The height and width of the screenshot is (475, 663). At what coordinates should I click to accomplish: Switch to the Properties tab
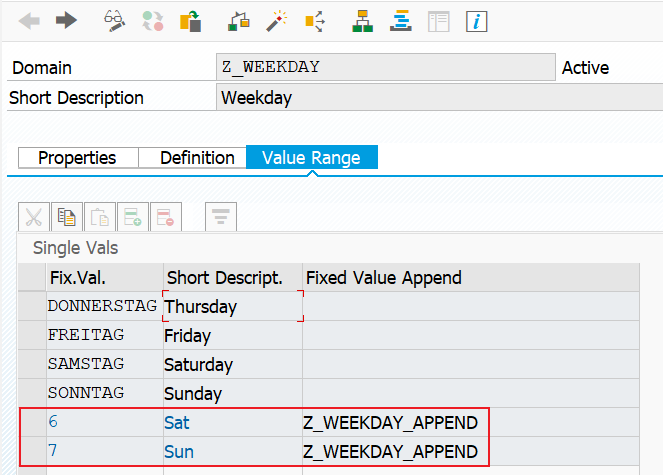[x=78, y=158]
